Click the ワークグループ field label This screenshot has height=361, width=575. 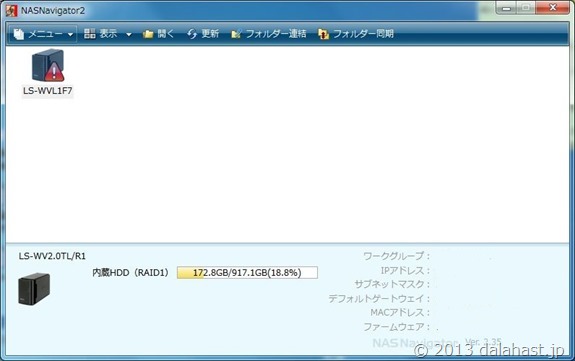coord(396,256)
